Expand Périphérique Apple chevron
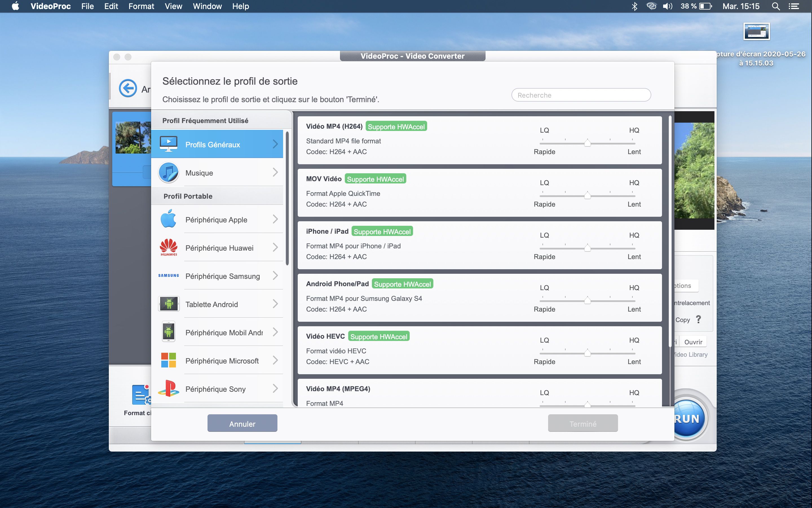Viewport: 812px width, 508px height. (275, 219)
